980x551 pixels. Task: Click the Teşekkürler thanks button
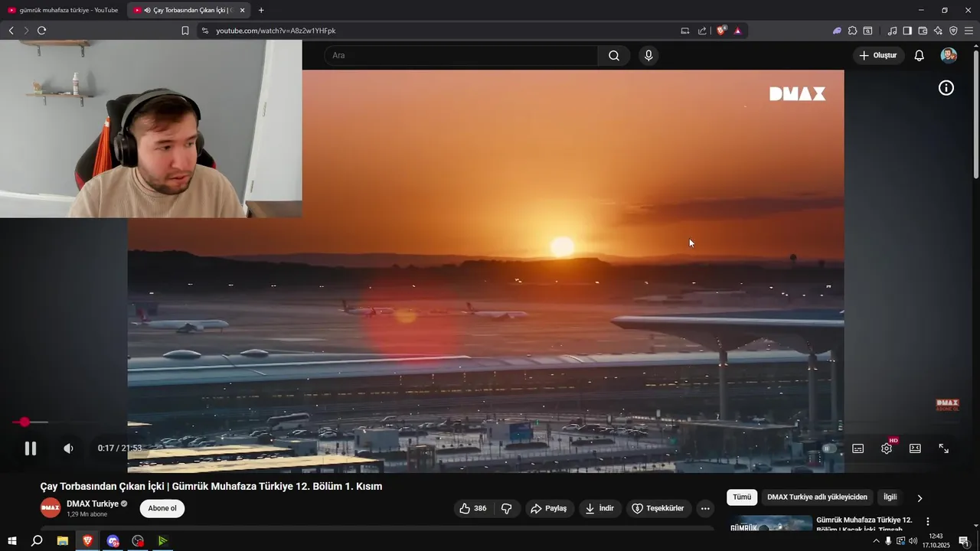[658, 508]
